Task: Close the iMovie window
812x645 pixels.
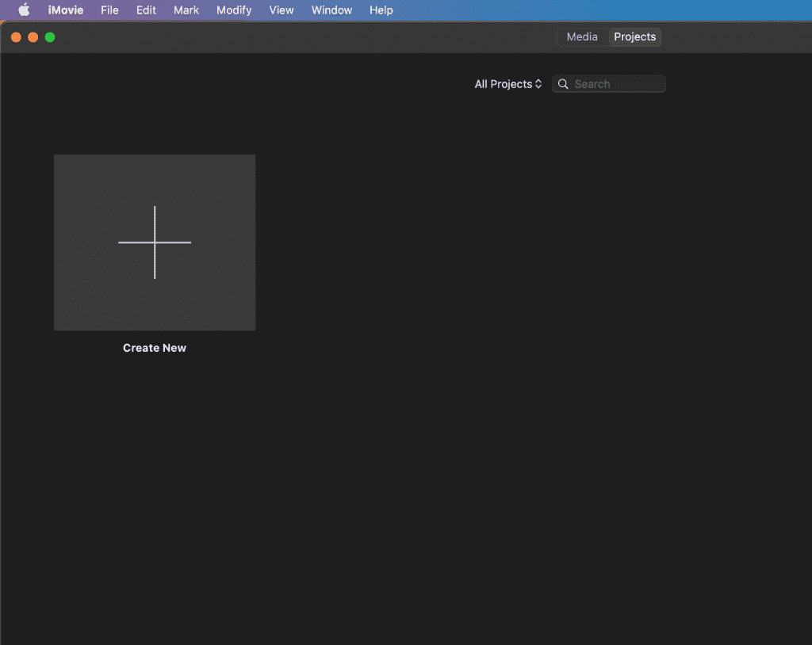Action: [16, 37]
